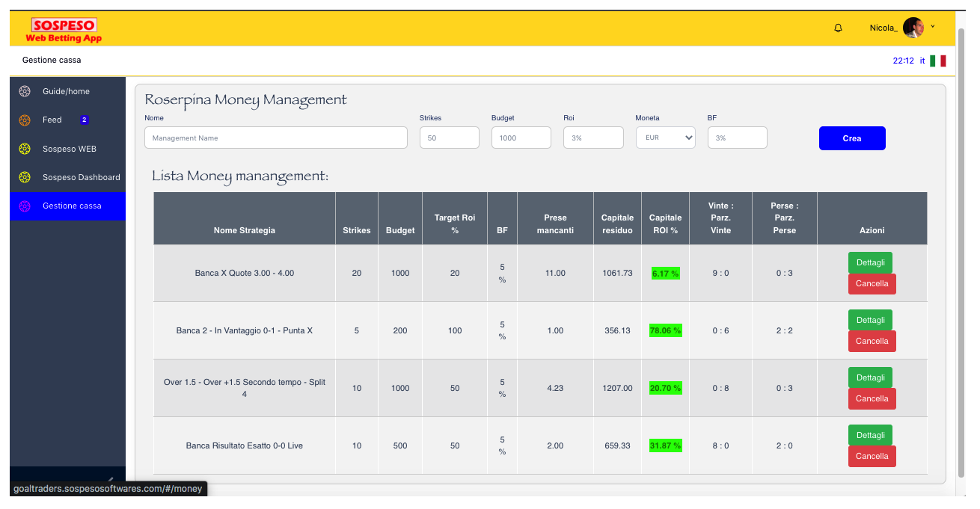Viewport: 980px width, 509px height.
Task: Select the Feed icon in the sidebar
Action: coord(24,120)
